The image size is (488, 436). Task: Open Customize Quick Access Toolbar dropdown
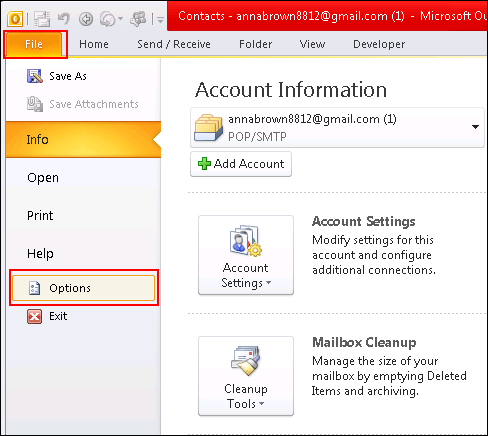(160, 20)
